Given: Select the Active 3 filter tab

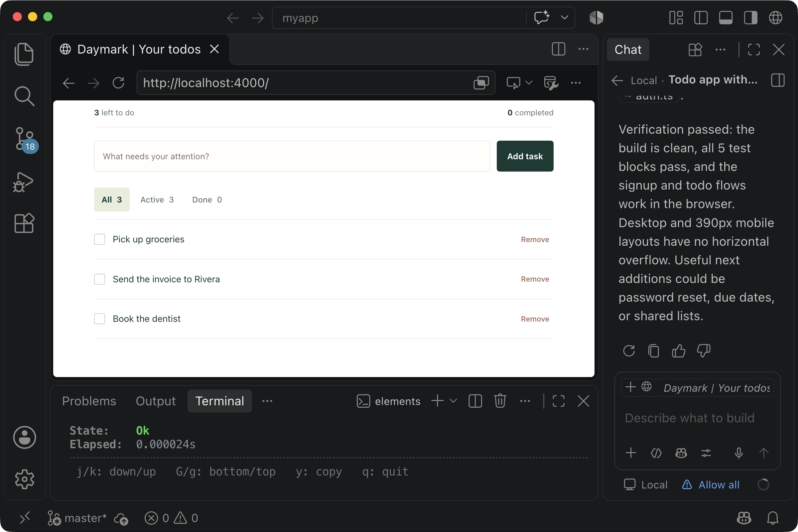Looking at the screenshot, I should [x=157, y=199].
